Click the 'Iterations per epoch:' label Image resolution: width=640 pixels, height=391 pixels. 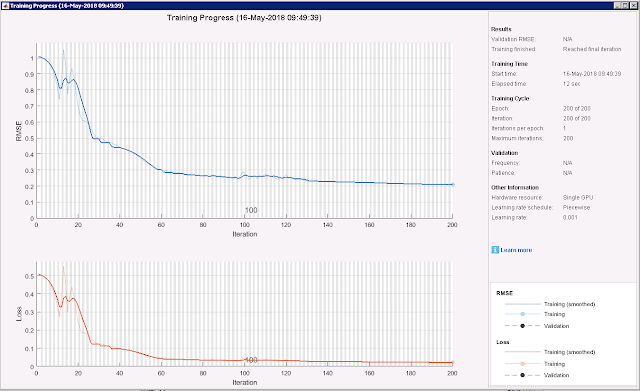(518, 128)
